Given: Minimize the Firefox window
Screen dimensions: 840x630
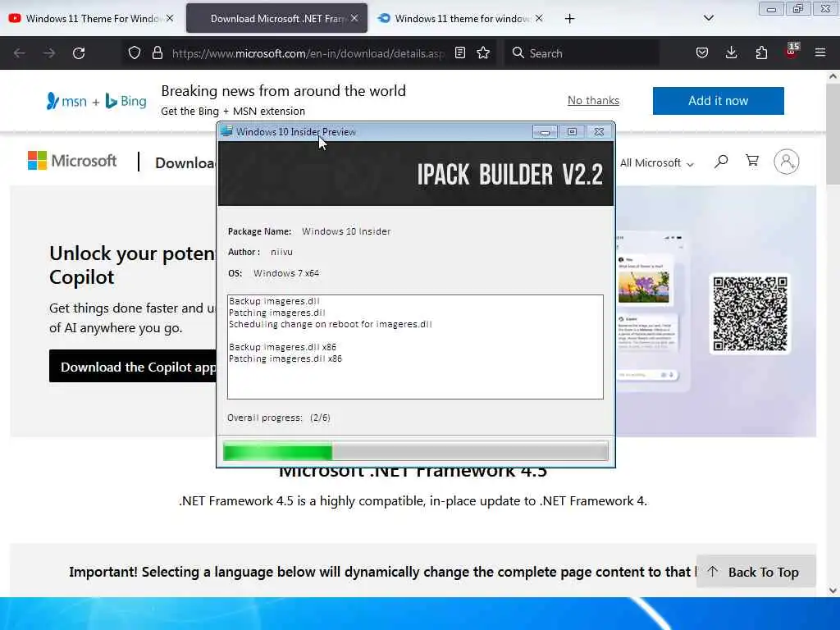Looking at the screenshot, I should [x=771, y=9].
